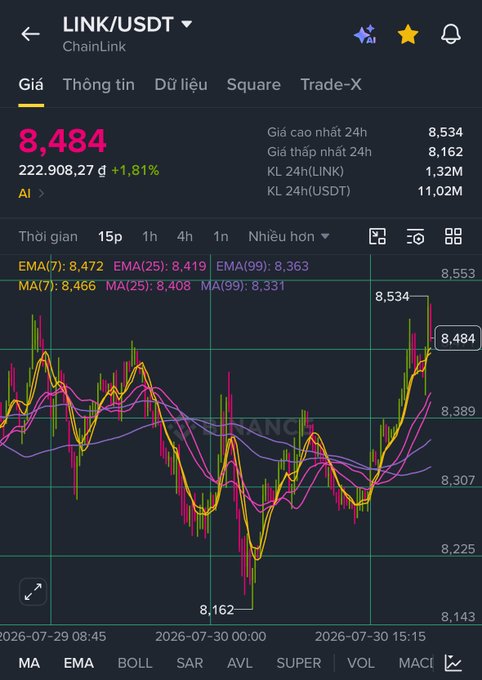The height and width of the screenshot is (680, 482).
Task: Open the AI sparkle assistant icon
Action: click(365, 34)
